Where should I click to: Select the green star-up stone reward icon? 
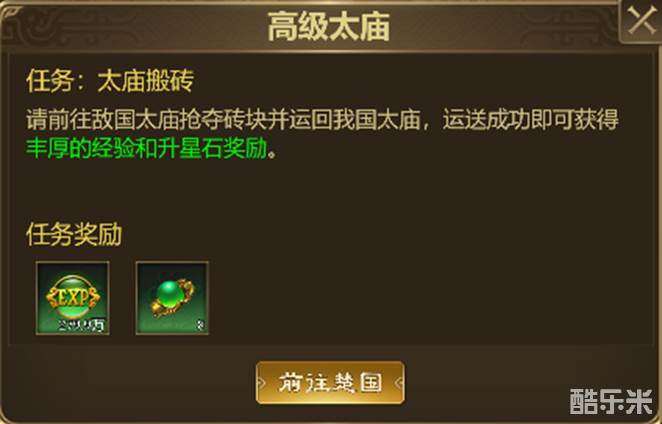[172, 298]
